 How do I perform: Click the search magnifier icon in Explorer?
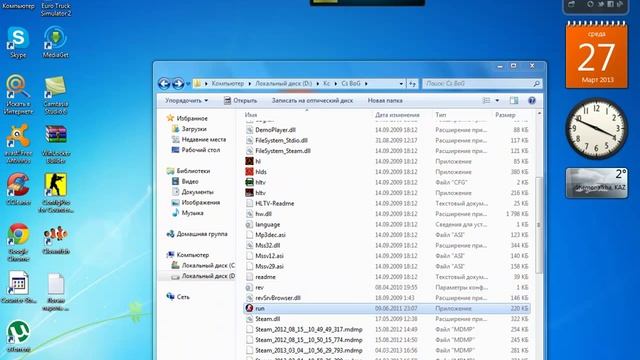[x=536, y=84]
